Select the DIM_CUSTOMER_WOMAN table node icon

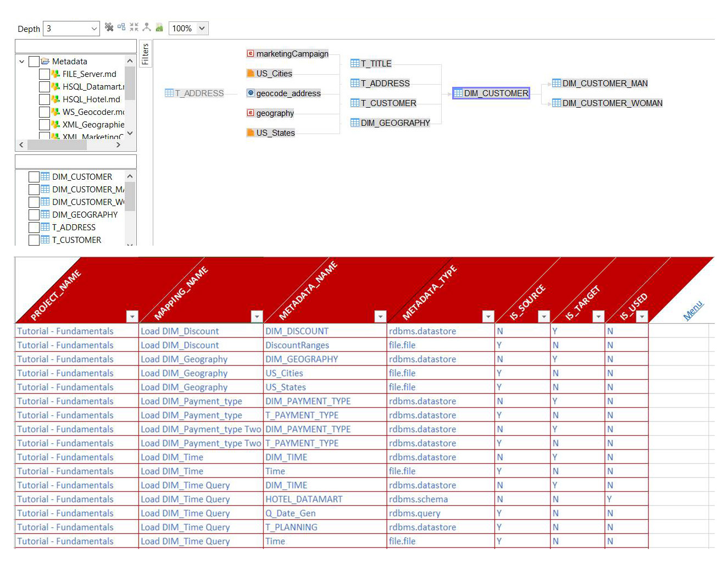click(x=557, y=103)
